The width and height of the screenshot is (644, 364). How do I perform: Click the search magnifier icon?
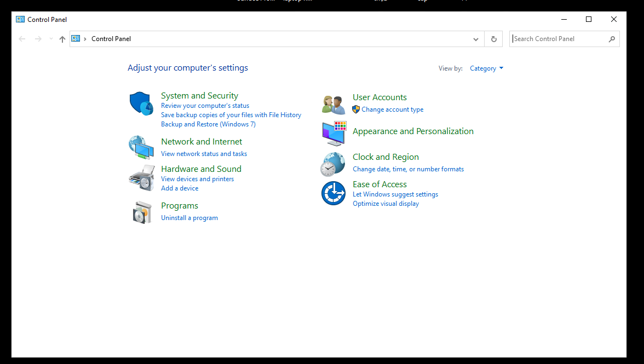point(612,39)
